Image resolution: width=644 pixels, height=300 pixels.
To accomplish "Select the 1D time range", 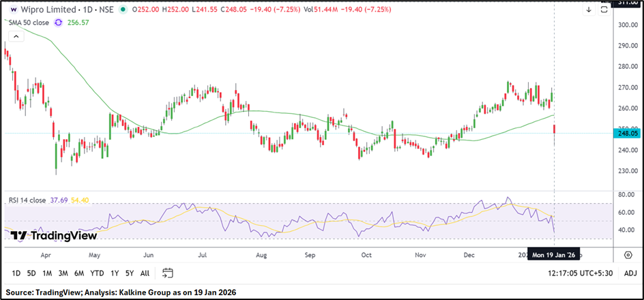I will (14, 273).
